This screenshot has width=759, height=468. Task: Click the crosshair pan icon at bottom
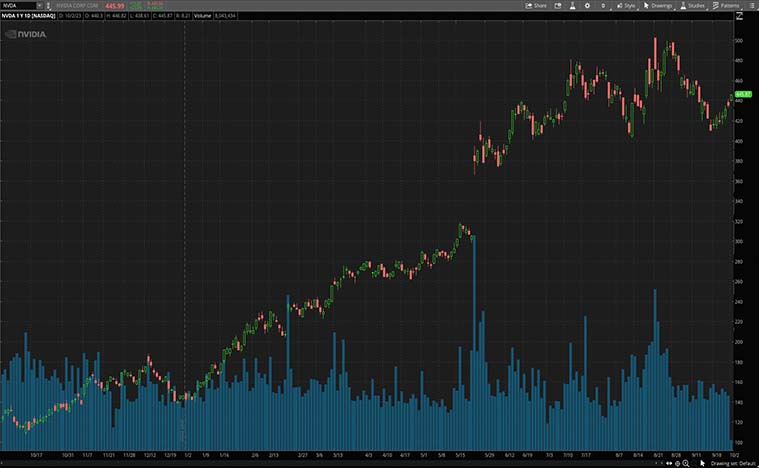[677, 463]
